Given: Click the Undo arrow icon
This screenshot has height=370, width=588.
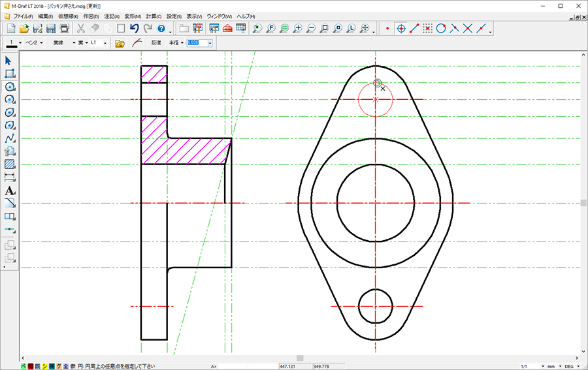Looking at the screenshot, I should click(x=134, y=28).
